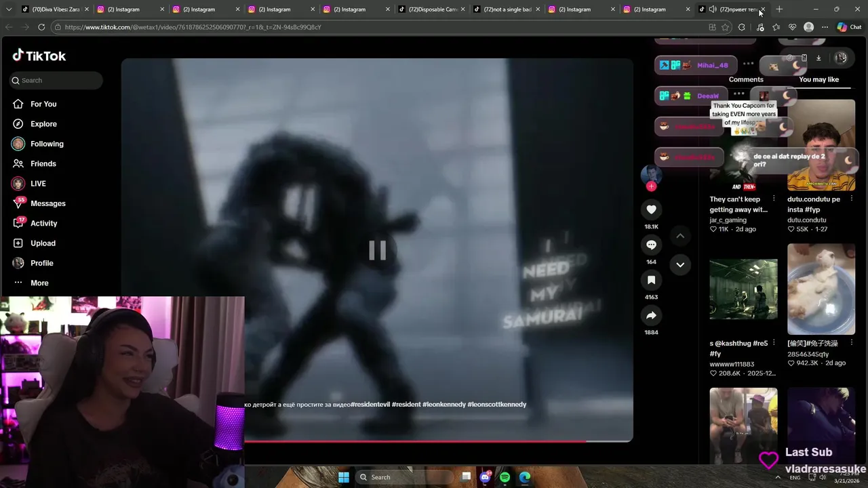Open Discord from the taskbar
Viewport: 868px width, 488px height.
coord(485,477)
